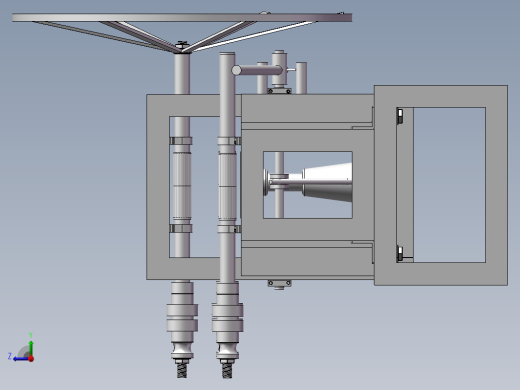Click the red origin sphere of the triad

click(31, 359)
